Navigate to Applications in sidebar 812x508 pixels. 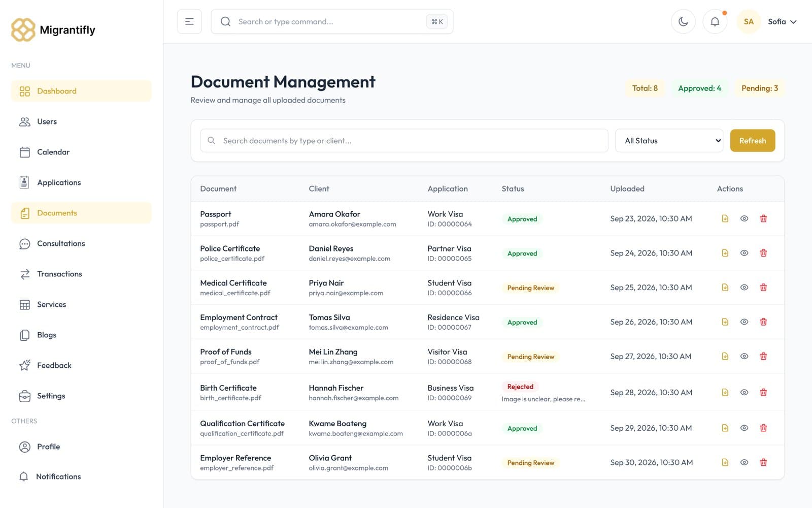[81, 182]
